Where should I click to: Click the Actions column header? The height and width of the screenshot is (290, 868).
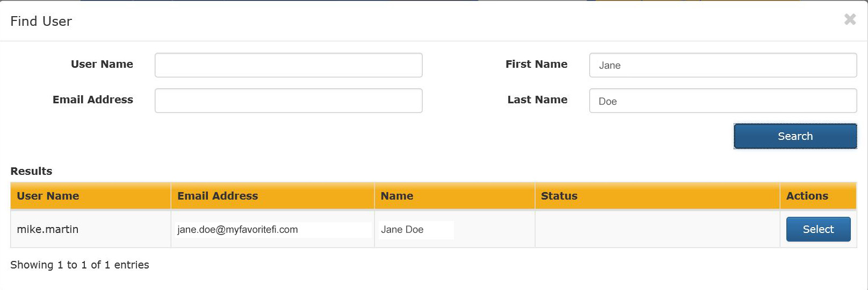[819, 196]
